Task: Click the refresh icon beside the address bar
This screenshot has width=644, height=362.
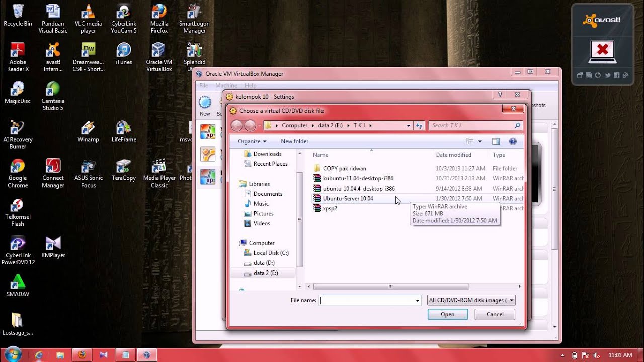Action: (419, 126)
